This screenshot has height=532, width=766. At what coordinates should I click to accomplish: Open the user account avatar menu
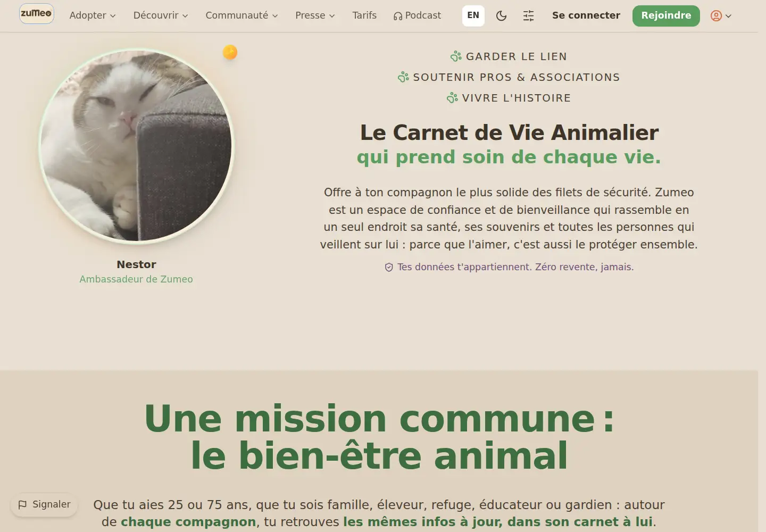721,16
